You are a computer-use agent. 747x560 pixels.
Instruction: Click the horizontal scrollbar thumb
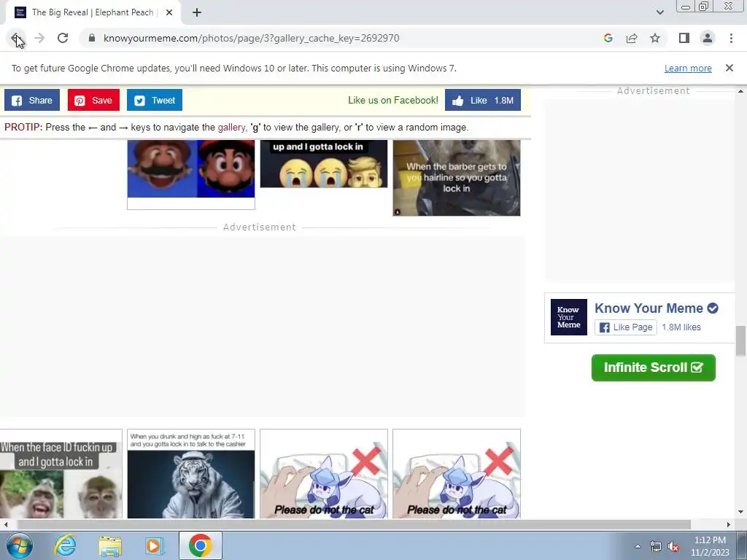click(355, 524)
